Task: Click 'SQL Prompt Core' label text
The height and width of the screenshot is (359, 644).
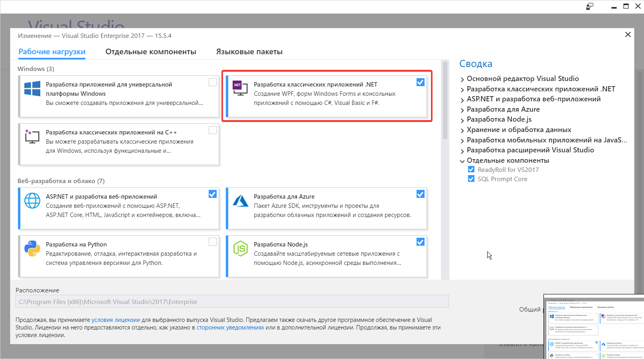Action: click(x=503, y=179)
